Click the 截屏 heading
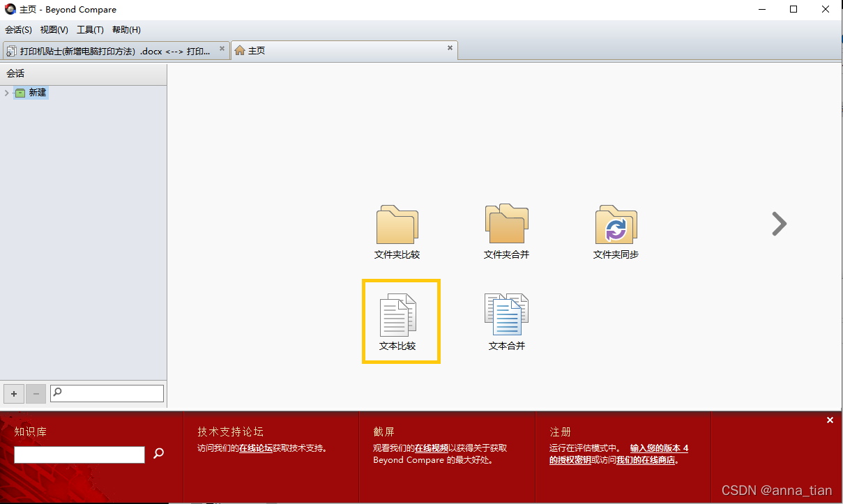This screenshot has width=843, height=504. point(383,432)
